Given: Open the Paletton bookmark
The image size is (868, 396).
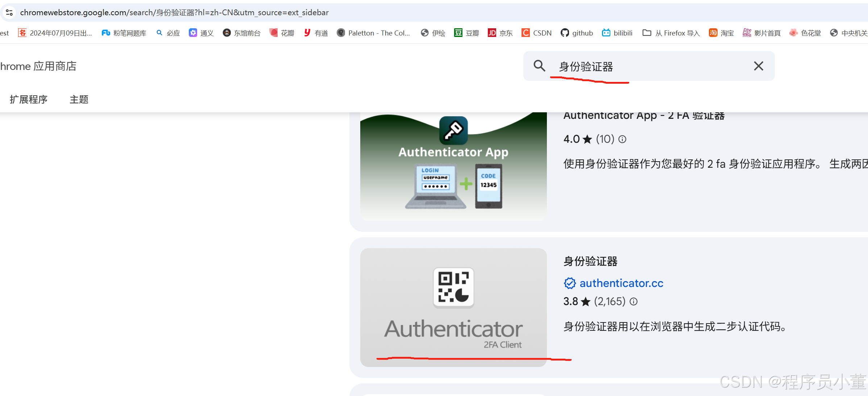Looking at the screenshot, I should coord(374,33).
